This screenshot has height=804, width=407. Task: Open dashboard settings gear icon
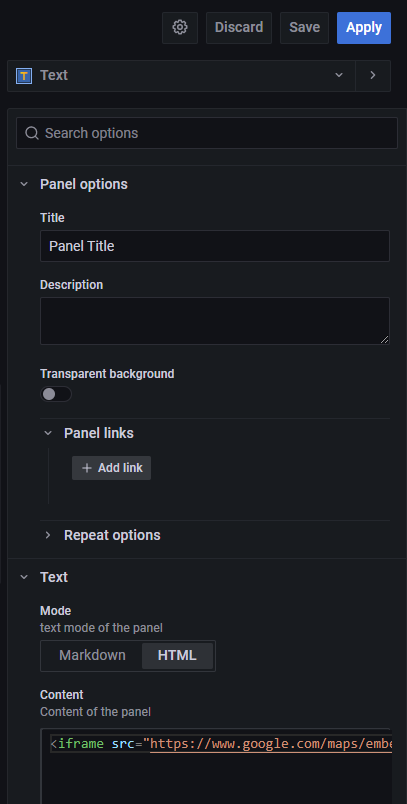(180, 28)
